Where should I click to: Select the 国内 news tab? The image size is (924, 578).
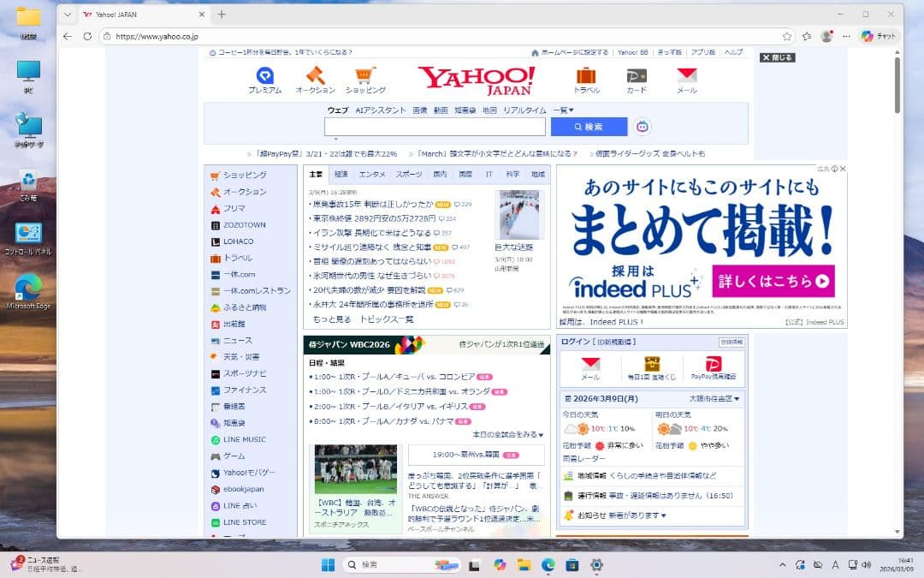click(440, 174)
